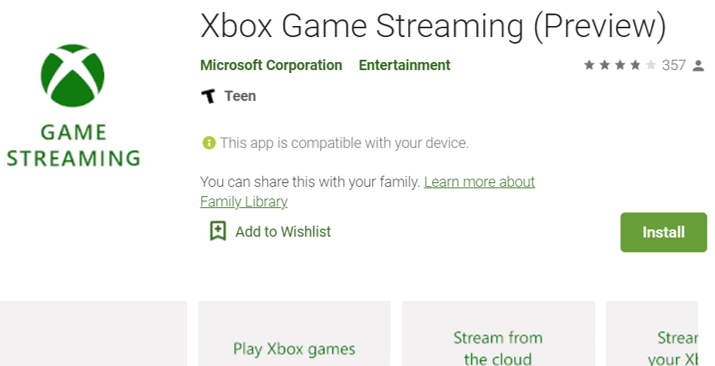The height and width of the screenshot is (366, 715).
Task: Click the Add to Wishlist bookmark icon
Action: pos(218,231)
